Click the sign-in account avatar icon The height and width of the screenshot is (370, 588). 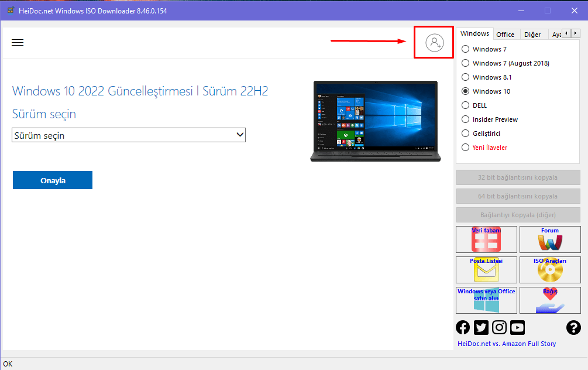435,42
